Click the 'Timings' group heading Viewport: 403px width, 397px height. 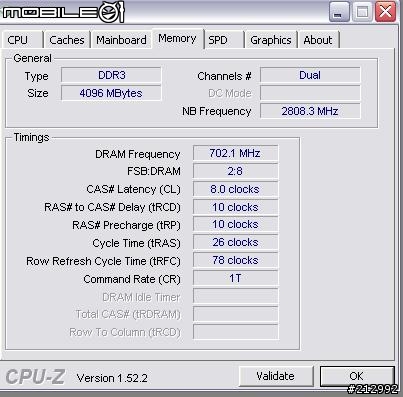pos(31,137)
